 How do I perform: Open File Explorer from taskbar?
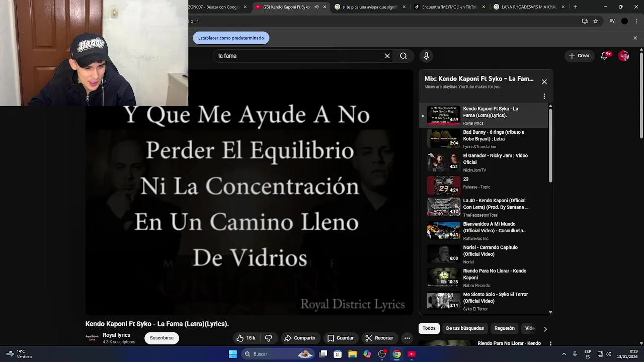click(352, 354)
